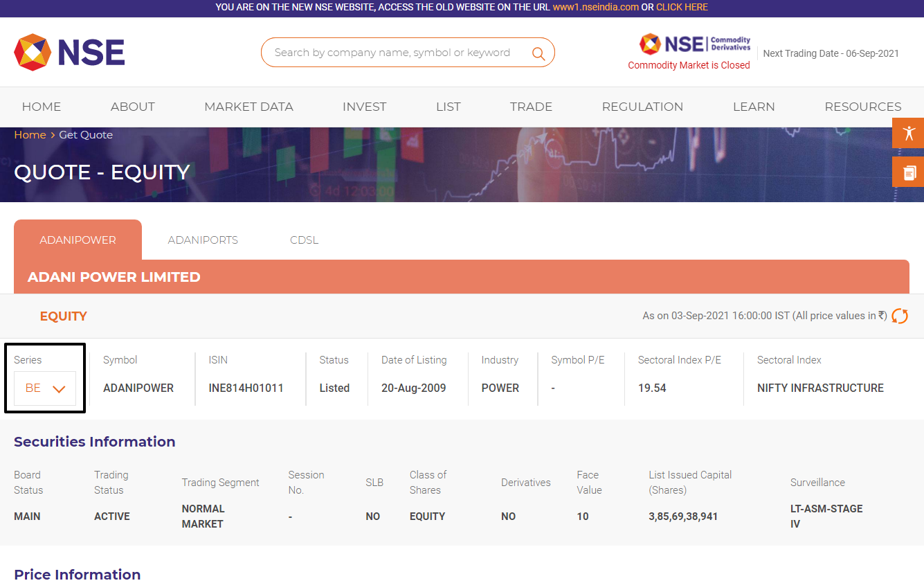This screenshot has height=583, width=924.
Task: Open the ABOUT menu
Action: pyautogui.click(x=133, y=107)
